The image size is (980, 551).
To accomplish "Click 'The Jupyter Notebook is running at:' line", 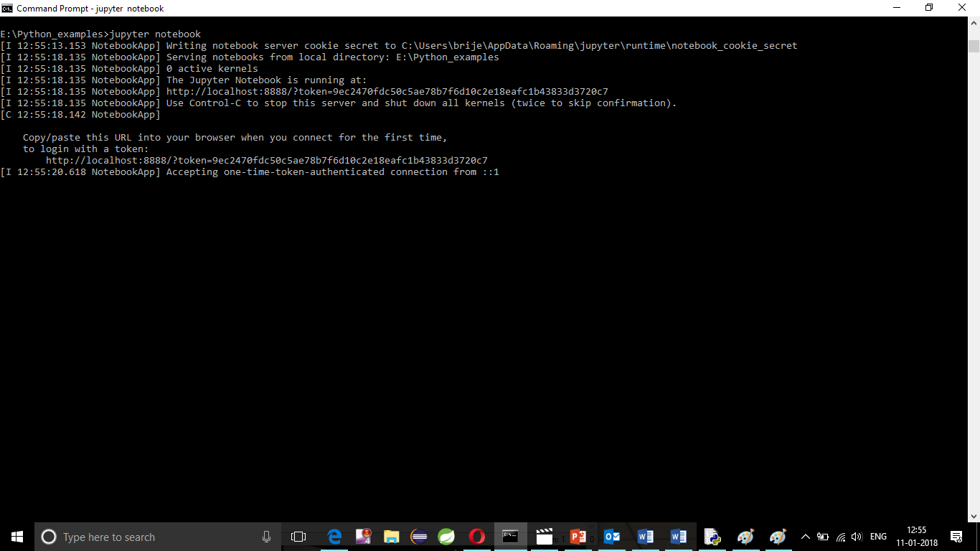I will [184, 80].
